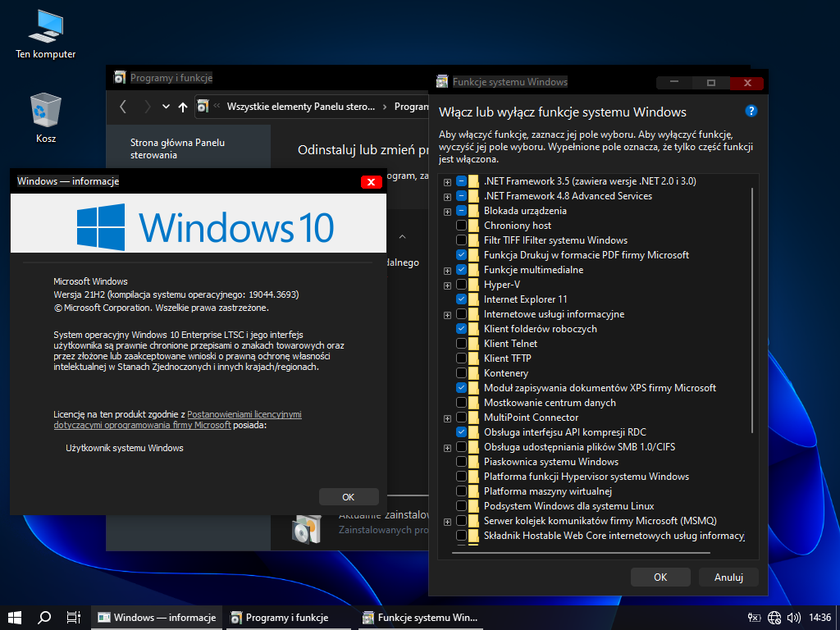This screenshot has height=630, width=840.
Task: Click the volume speaker tray icon
Action: click(793, 618)
